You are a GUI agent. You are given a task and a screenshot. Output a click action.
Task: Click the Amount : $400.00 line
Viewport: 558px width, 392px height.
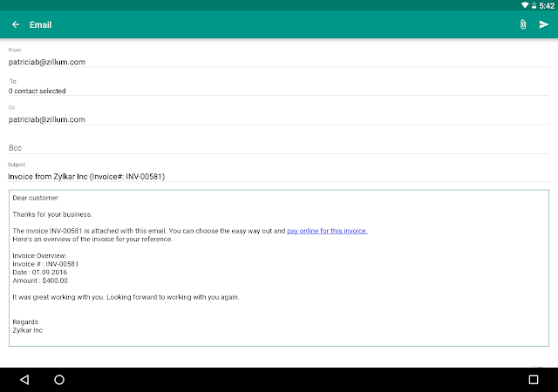pos(40,280)
